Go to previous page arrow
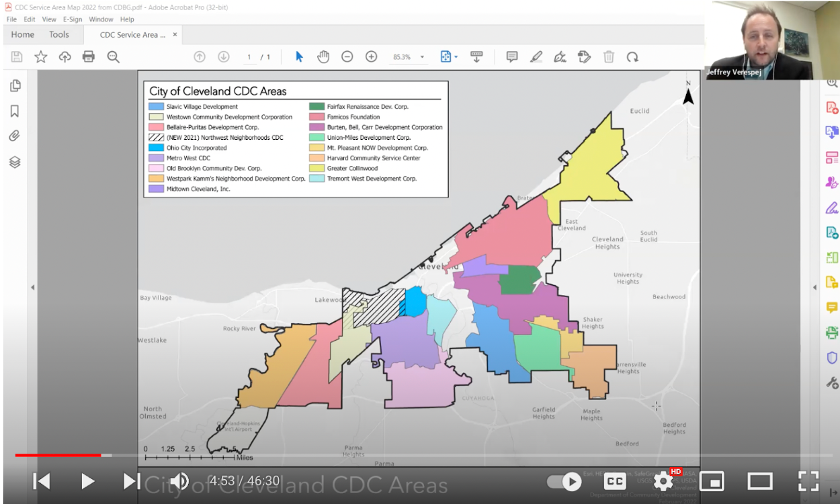840x504 pixels. [200, 57]
